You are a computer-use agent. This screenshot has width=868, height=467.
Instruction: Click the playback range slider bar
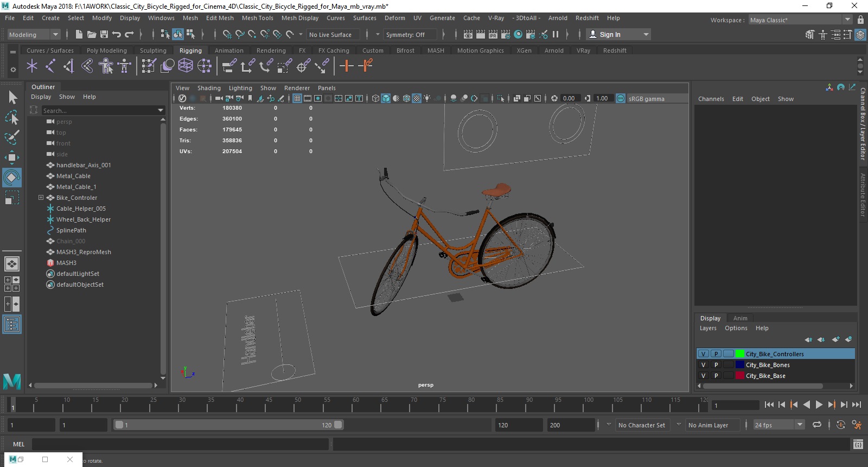[228, 425]
